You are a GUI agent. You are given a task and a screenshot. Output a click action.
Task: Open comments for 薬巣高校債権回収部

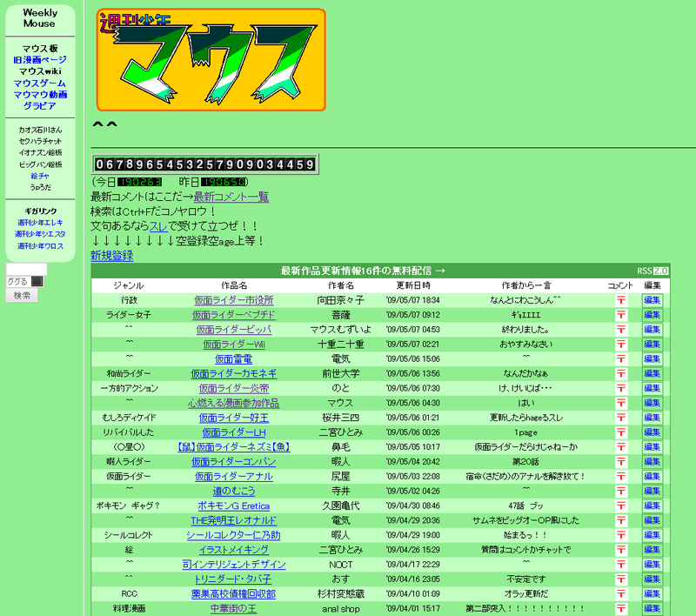tap(621, 593)
